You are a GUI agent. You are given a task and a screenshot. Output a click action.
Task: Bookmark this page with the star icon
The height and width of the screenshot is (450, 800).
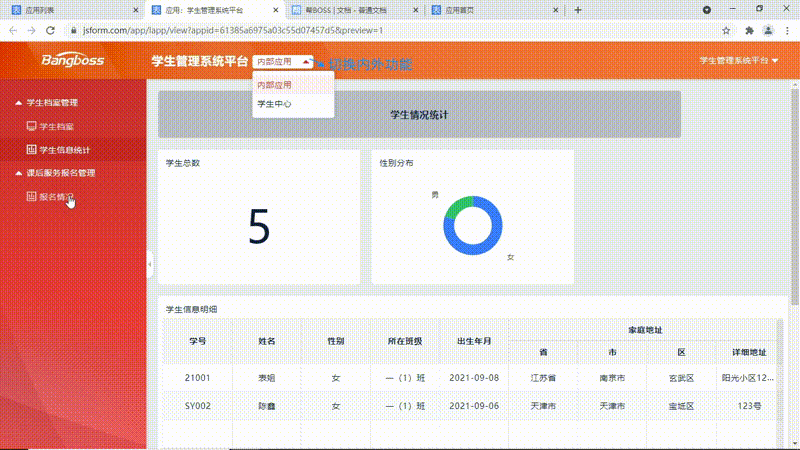click(725, 31)
